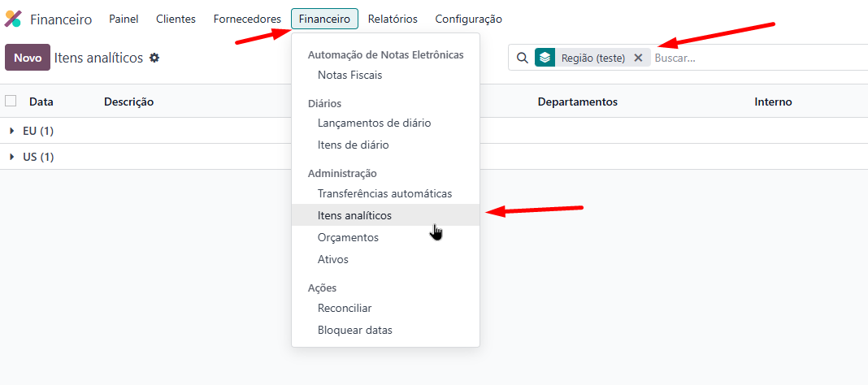Viewport: 868px width, 385px height.
Task: Expand the US (1) group
Action: pyautogui.click(x=33, y=157)
